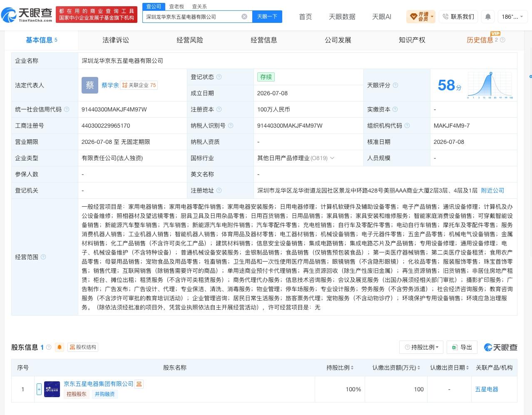Open the 法律诉讼 tab

pyautogui.click(x=116, y=40)
